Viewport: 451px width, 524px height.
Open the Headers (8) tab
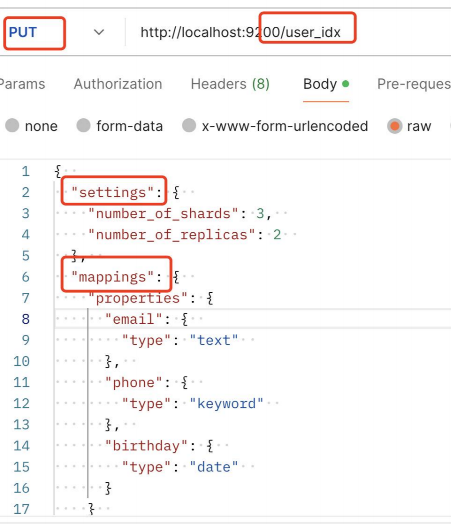pyautogui.click(x=230, y=84)
